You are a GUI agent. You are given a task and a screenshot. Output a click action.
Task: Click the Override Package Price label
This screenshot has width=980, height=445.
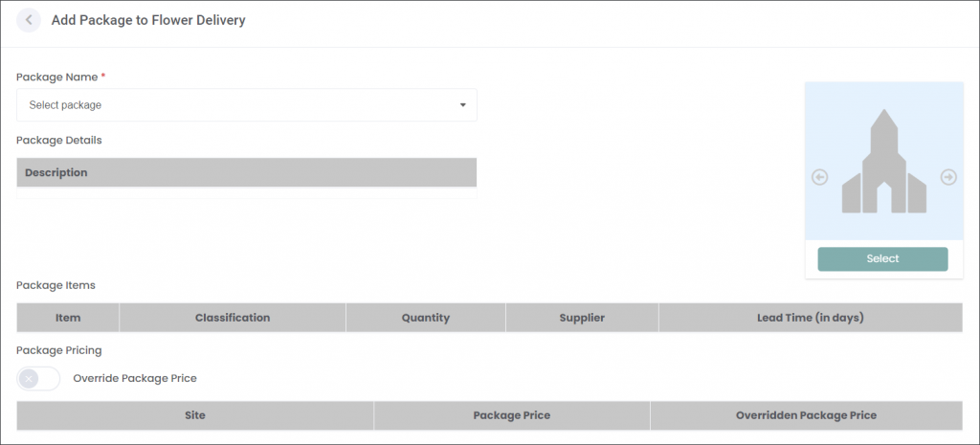click(135, 379)
